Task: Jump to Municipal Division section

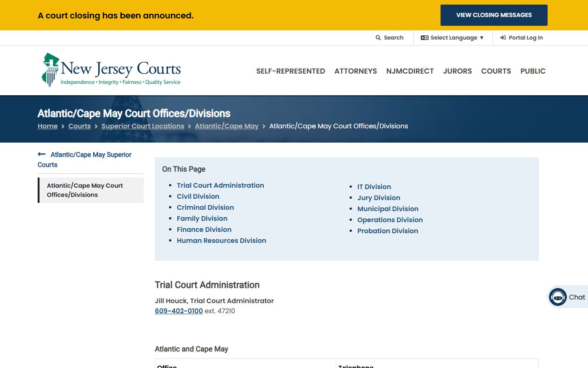Action: pos(388,209)
